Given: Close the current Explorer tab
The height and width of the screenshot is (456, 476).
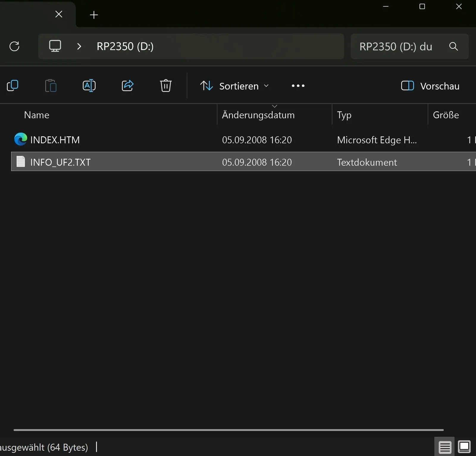Looking at the screenshot, I should [59, 14].
